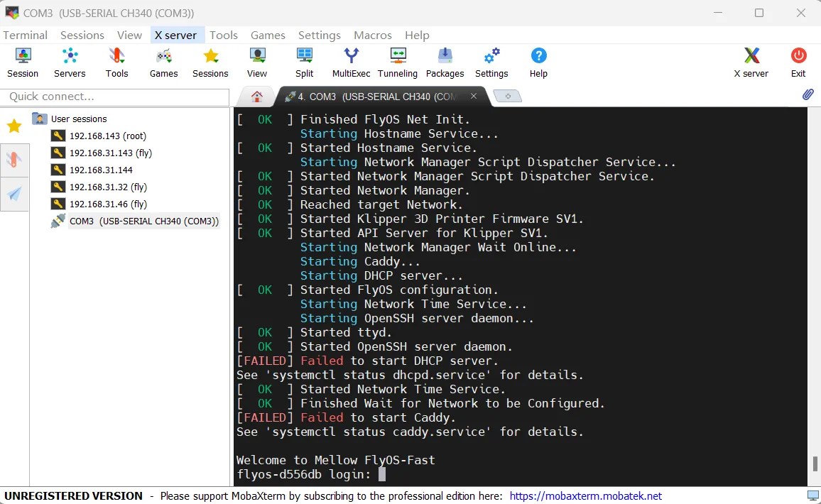Open the home tab

257,97
